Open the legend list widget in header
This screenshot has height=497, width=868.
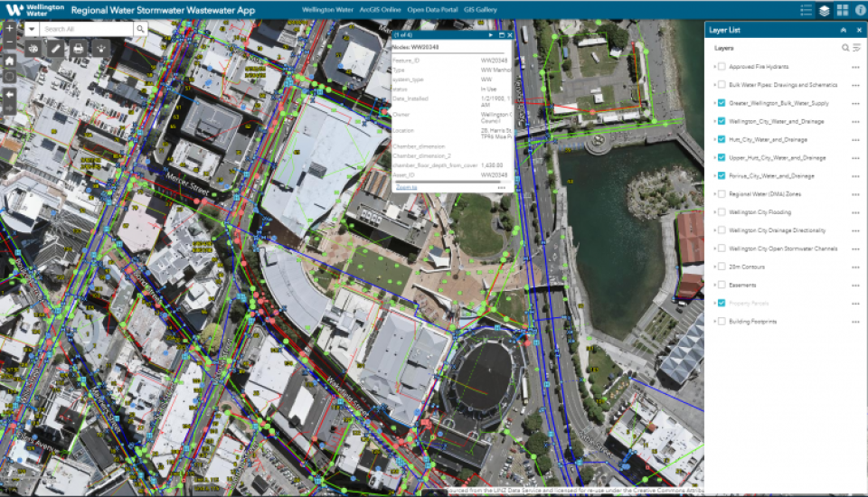806,10
